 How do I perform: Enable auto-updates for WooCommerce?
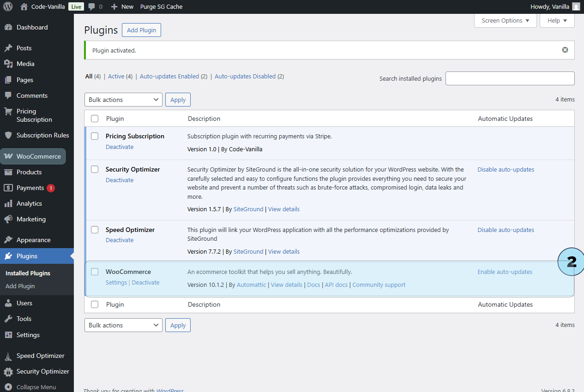coord(505,272)
